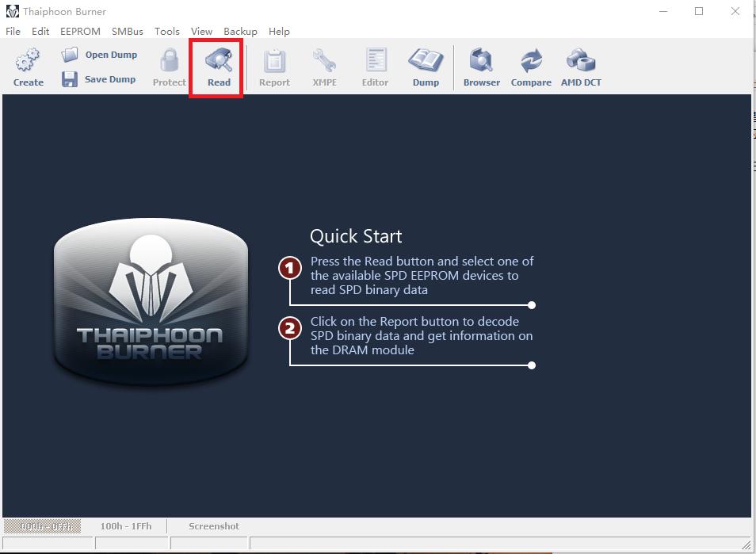Expand the Backup menu

click(240, 32)
